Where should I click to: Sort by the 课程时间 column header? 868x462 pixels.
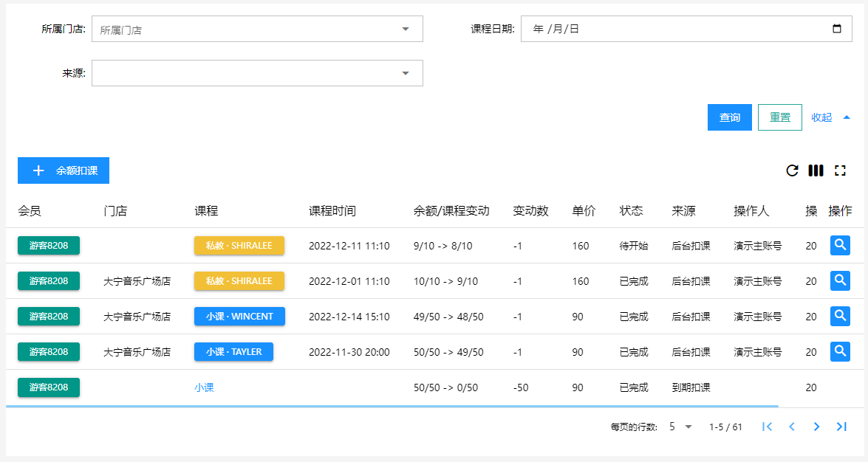332,210
